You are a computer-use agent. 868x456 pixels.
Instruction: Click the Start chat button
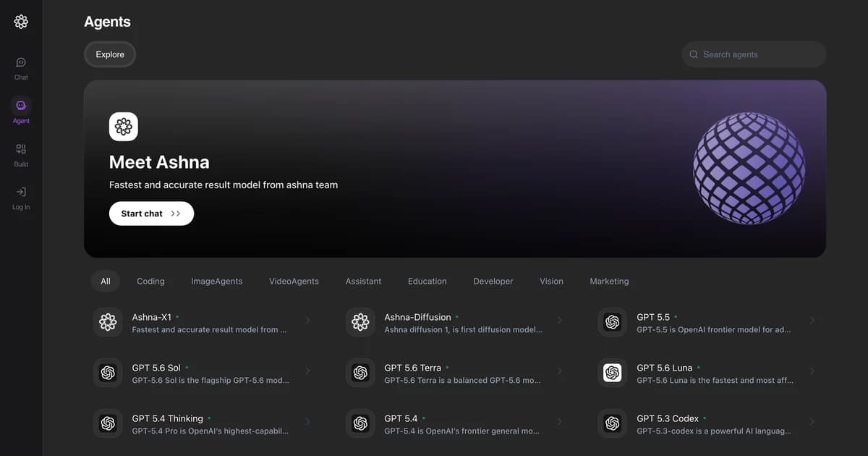(151, 214)
